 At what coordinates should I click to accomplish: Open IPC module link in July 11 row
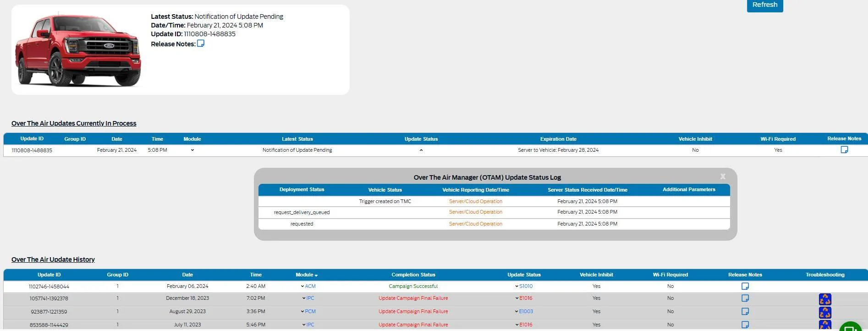310,325
